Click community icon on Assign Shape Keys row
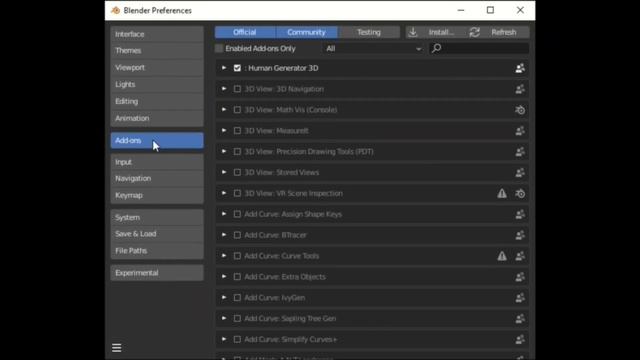The width and height of the screenshot is (640, 360). click(520, 214)
